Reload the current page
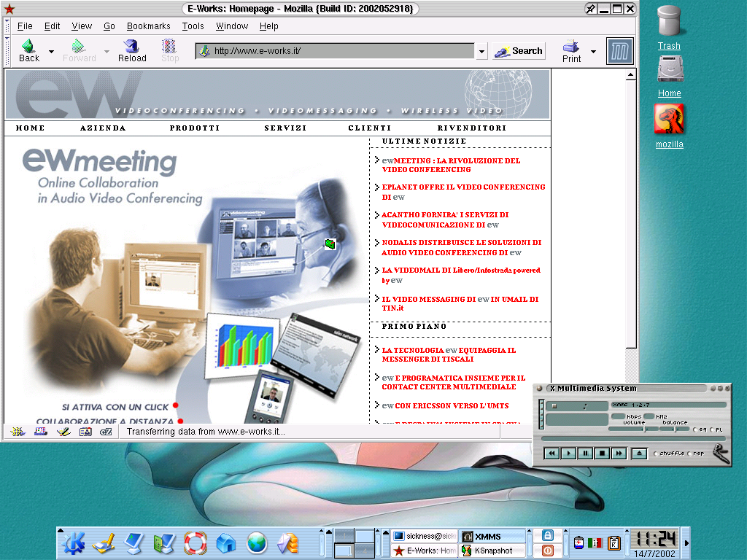The image size is (747, 560). click(132, 50)
